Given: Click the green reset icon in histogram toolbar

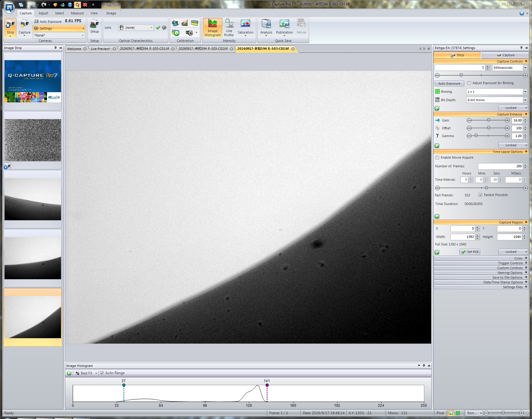Looking at the screenshot, I should click(x=69, y=373).
